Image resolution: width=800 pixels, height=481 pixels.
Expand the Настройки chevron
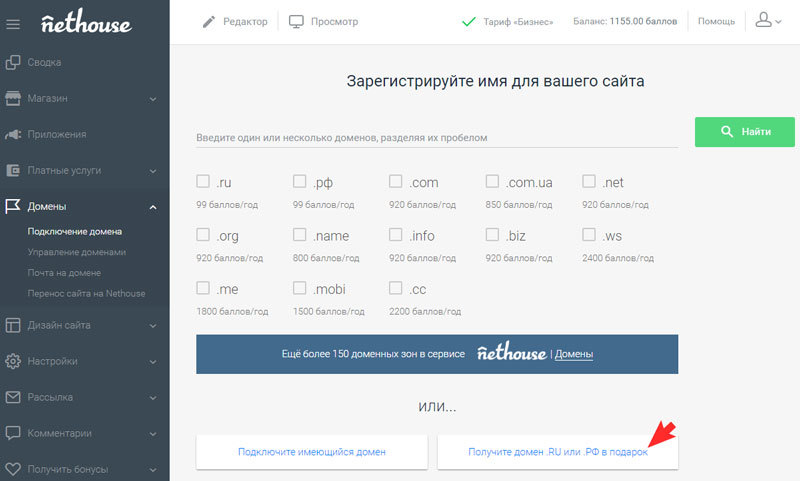(153, 362)
